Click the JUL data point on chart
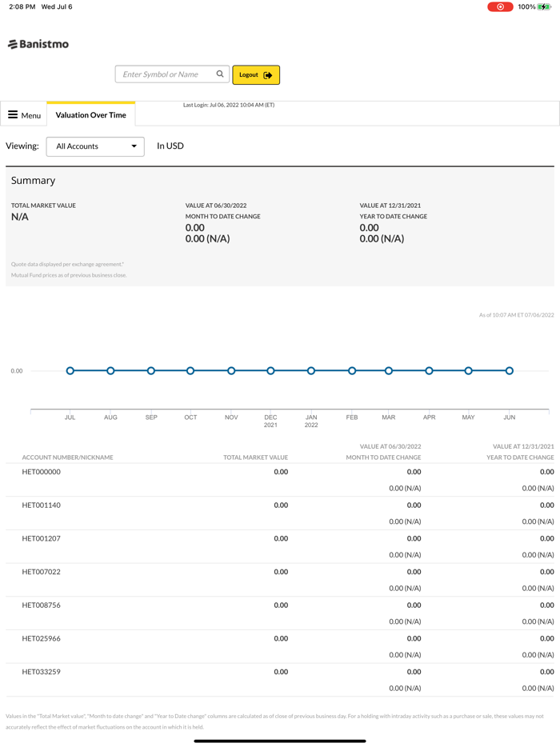 70,371
